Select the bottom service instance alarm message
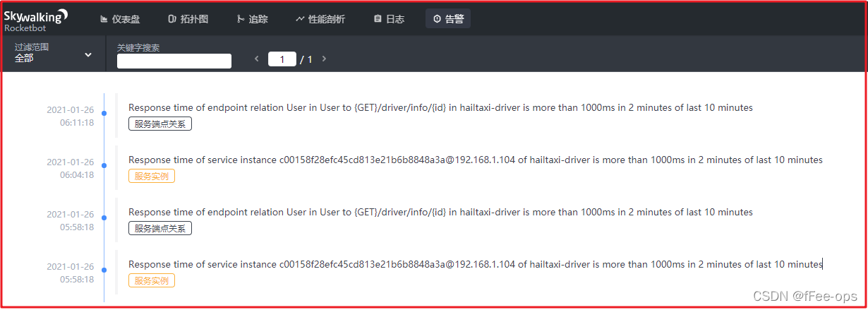 [x=476, y=264]
